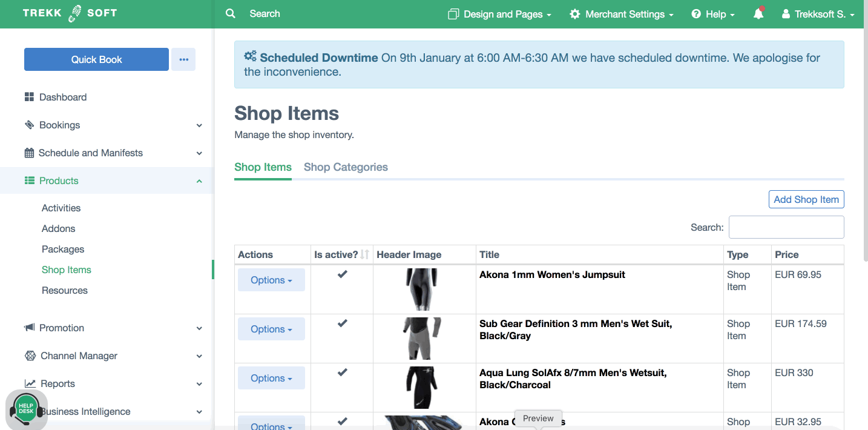Click the Merchant Settings gear icon
This screenshot has width=868, height=430.
point(575,14)
